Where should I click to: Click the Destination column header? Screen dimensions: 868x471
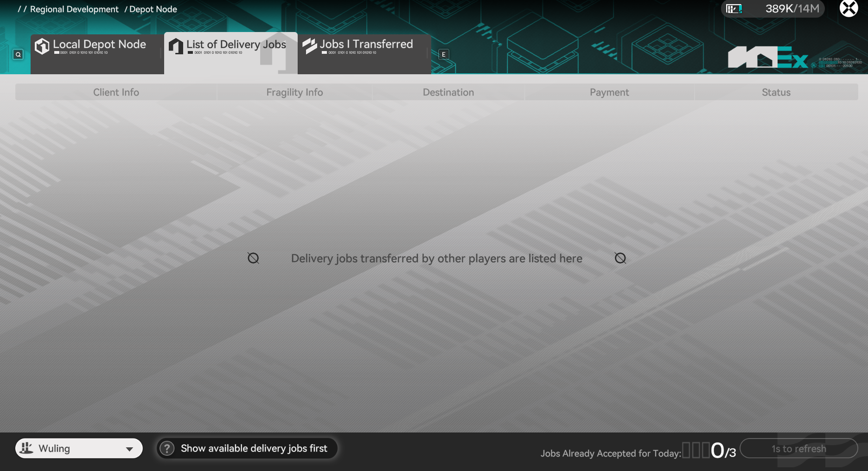point(448,92)
